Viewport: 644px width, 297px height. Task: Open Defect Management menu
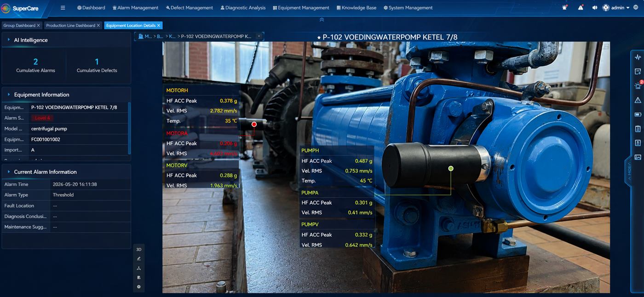[189, 8]
